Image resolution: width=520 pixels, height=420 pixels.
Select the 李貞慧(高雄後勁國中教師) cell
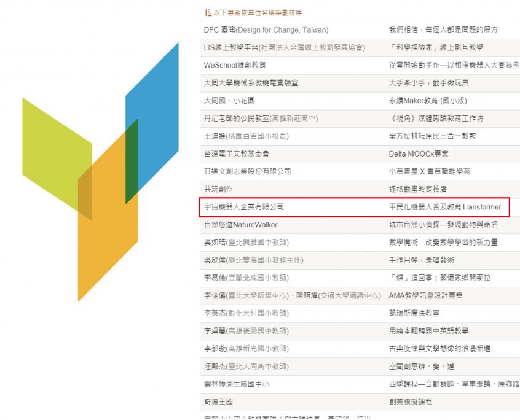[x=246, y=331]
